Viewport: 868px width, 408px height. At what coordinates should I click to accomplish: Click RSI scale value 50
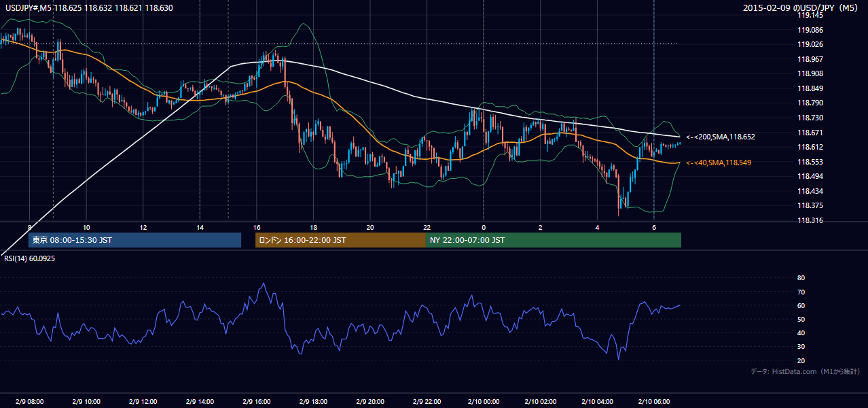point(801,319)
